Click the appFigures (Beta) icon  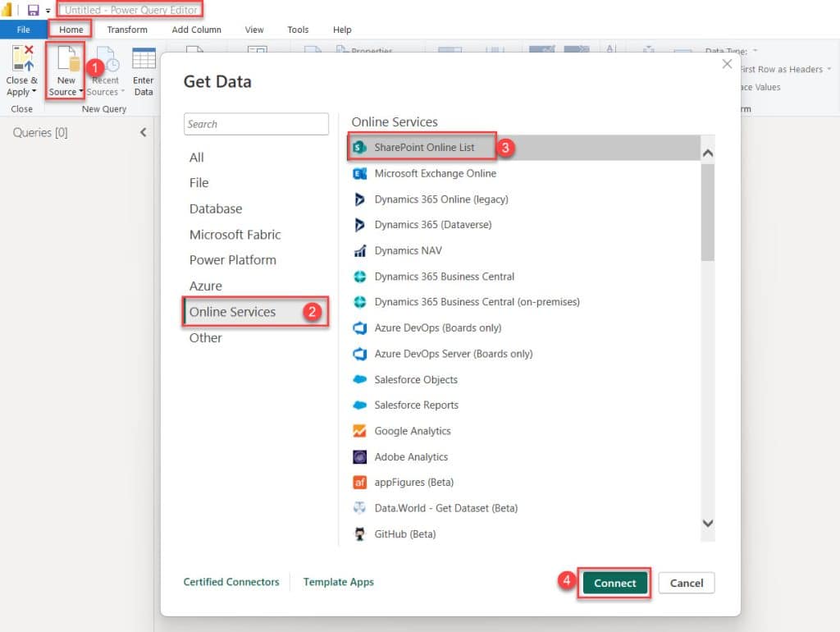click(x=360, y=483)
